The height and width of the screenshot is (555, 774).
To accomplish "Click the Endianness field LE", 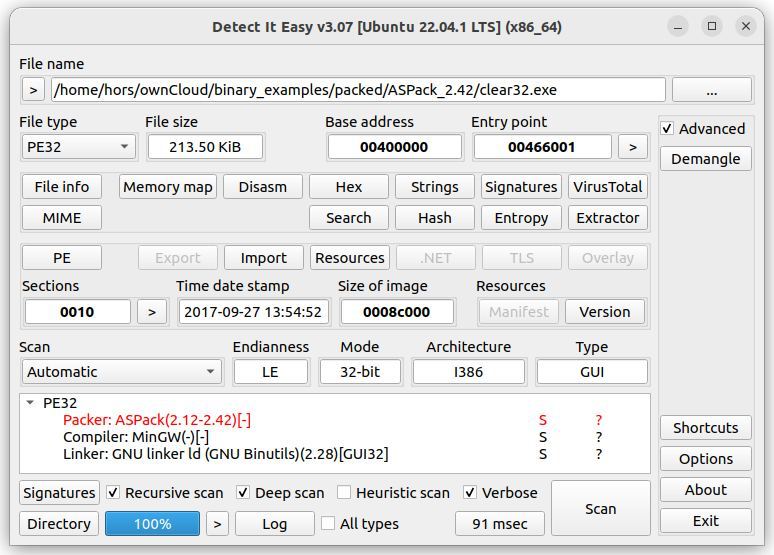I will pyautogui.click(x=271, y=372).
